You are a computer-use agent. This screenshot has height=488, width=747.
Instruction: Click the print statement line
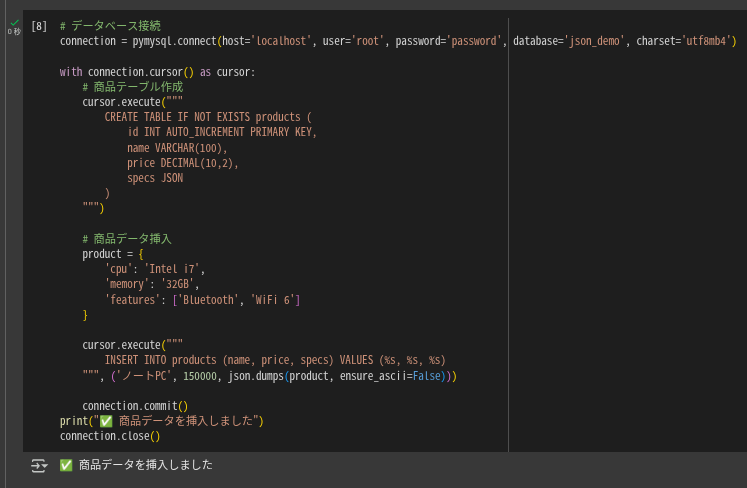click(162, 421)
